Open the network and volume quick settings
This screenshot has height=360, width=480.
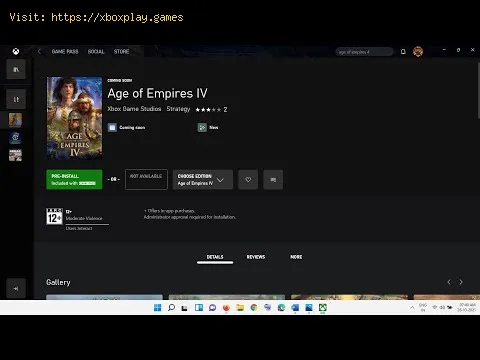442,307
